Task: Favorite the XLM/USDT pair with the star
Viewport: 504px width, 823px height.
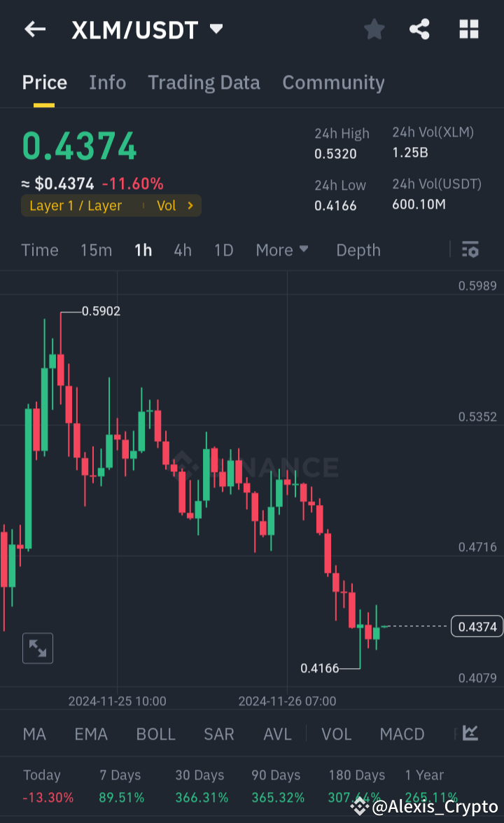Action: tap(374, 29)
